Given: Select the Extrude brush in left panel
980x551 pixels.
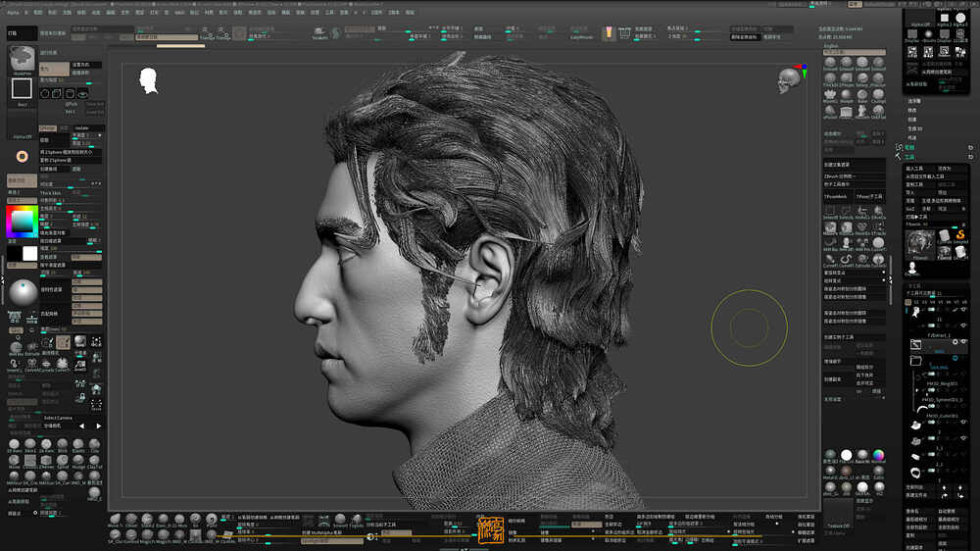Looking at the screenshot, I should point(30,346).
